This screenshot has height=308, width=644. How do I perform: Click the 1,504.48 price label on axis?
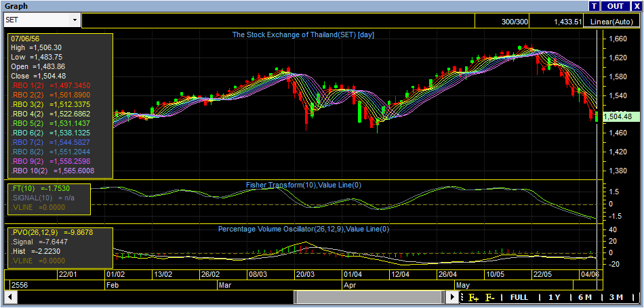pyautogui.click(x=620, y=117)
